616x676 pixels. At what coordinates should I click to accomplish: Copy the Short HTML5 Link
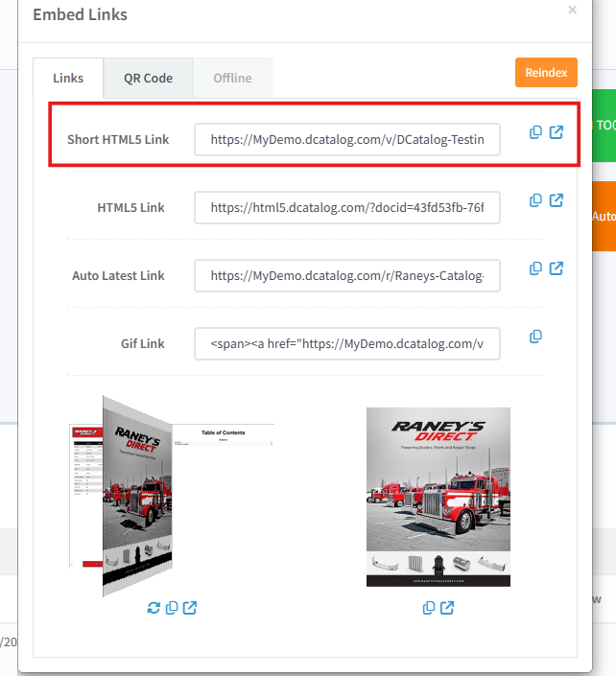[x=536, y=132]
